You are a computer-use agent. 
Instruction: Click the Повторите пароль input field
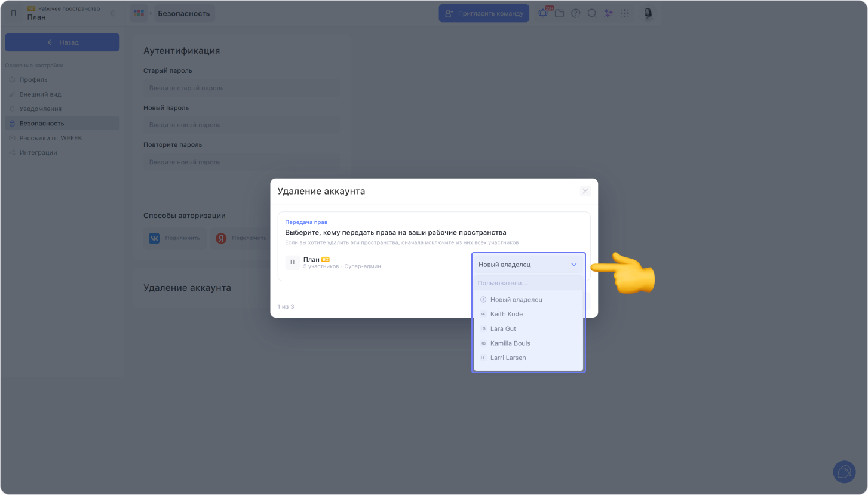[x=241, y=162]
